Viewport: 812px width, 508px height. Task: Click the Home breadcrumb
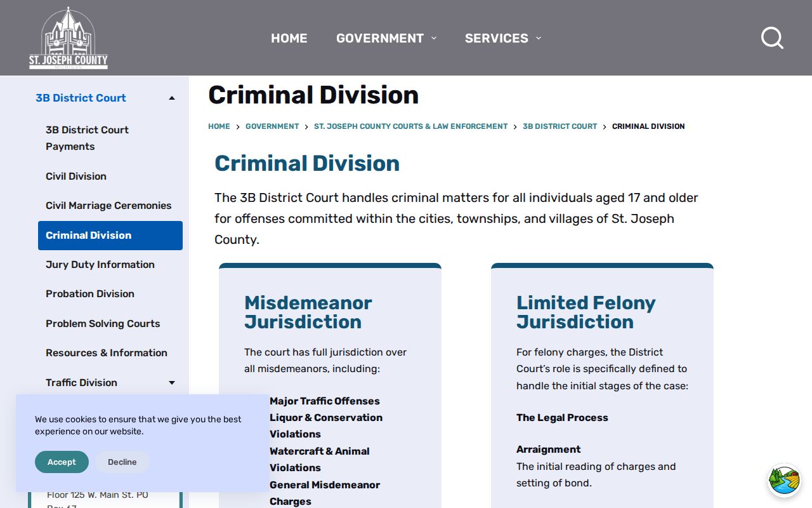coord(219,126)
